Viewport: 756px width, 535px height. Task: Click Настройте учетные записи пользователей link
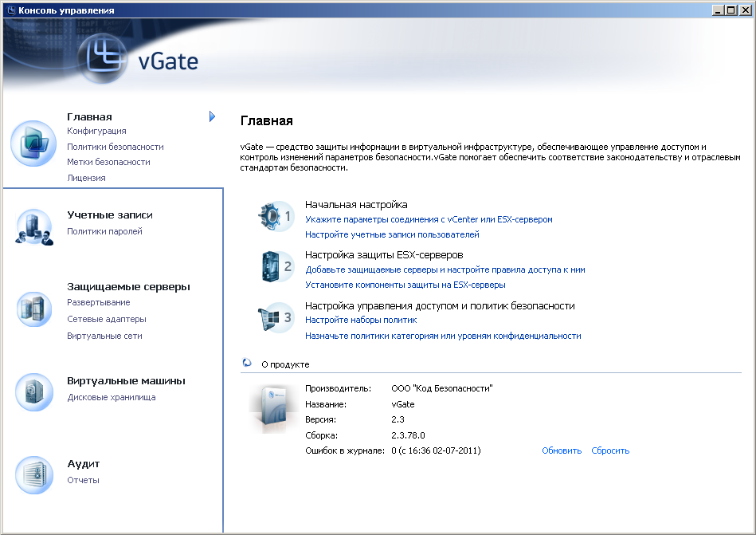coord(392,234)
